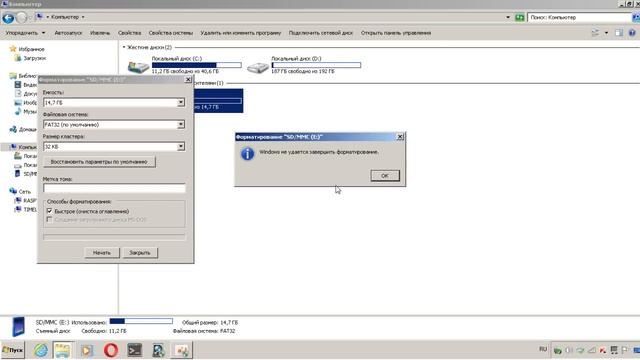
Task: Click the help question mark icon
Action: tap(632, 33)
